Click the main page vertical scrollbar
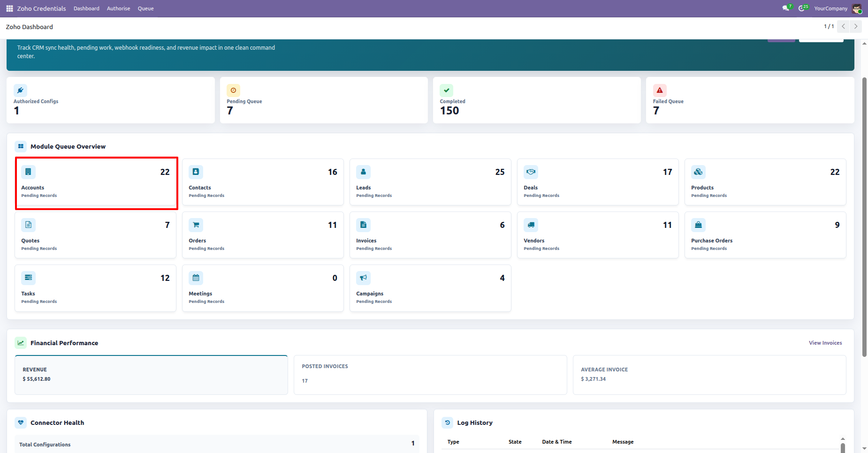 (x=864, y=217)
